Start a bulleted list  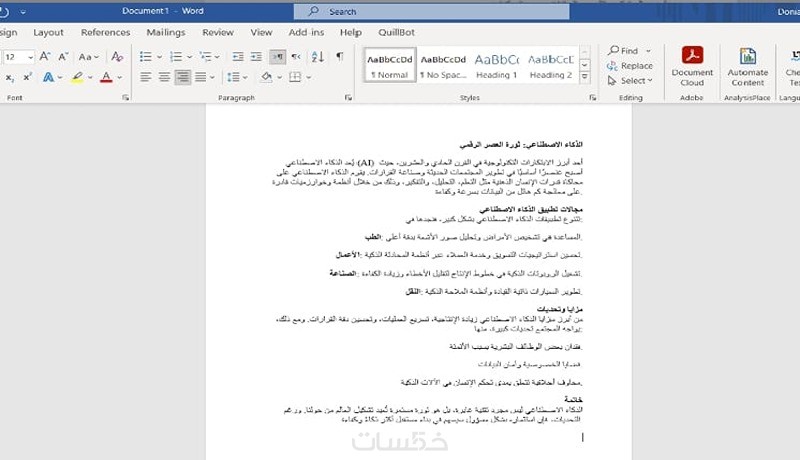pyautogui.click(x=145, y=57)
